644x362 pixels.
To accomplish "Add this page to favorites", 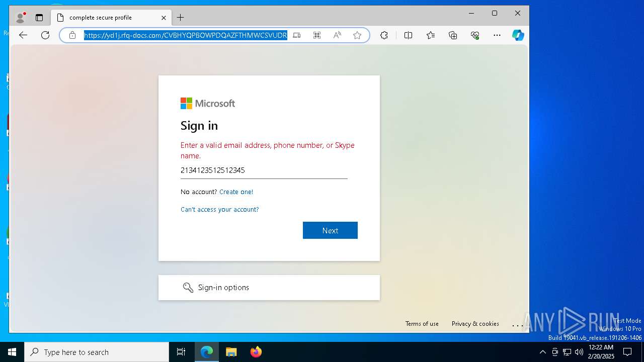I will tap(357, 35).
